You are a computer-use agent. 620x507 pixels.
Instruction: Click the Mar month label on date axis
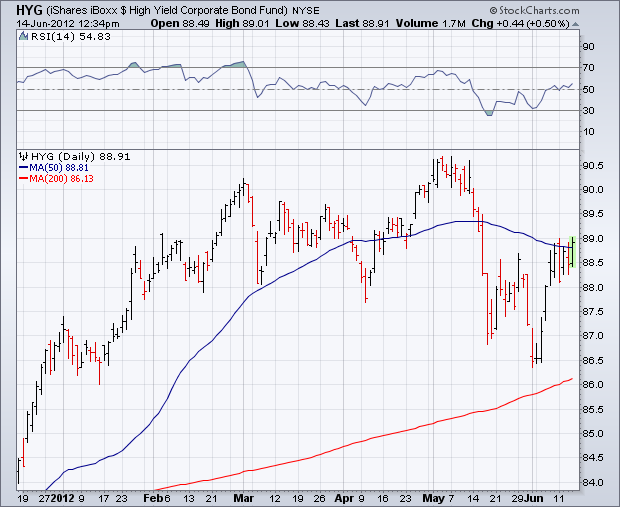point(244,498)
